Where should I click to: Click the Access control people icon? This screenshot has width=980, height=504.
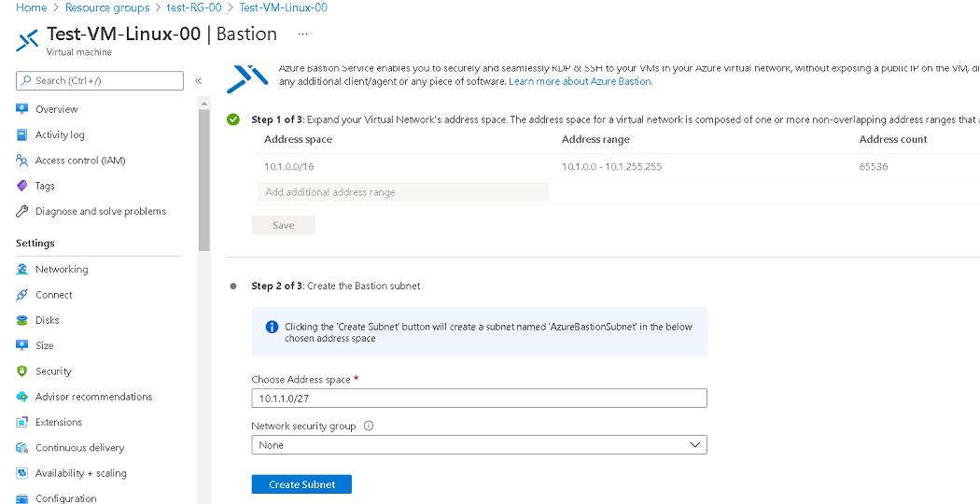pos(21,161)
